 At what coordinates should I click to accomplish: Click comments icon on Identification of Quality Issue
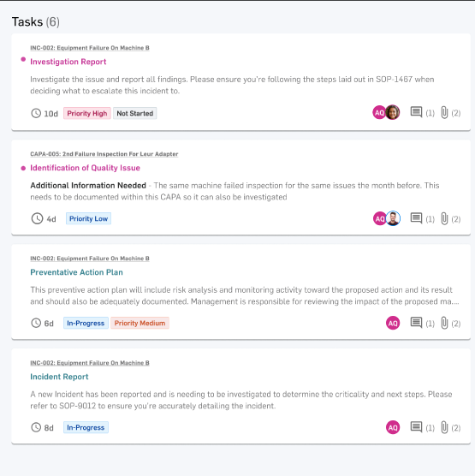coord(416,218)
